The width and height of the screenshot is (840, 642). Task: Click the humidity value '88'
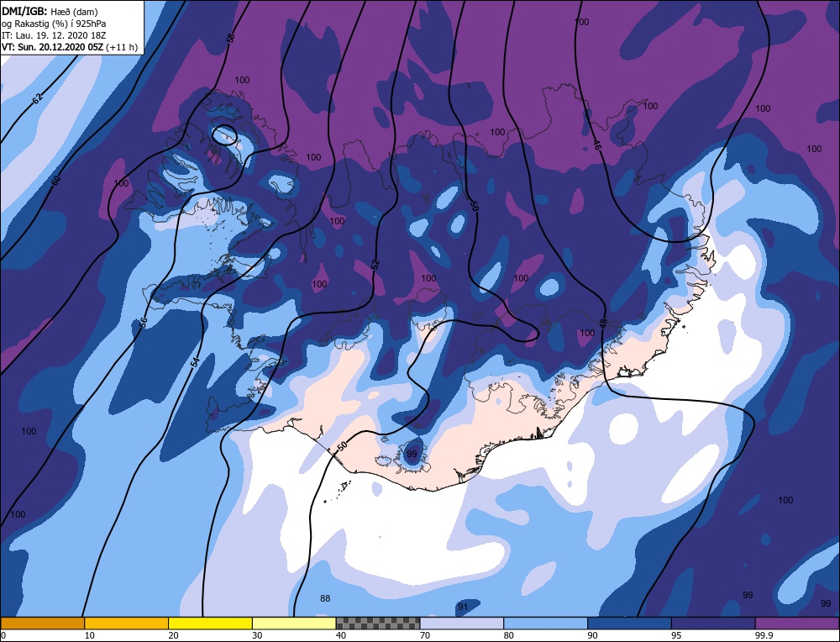click(x=325, y=598)
